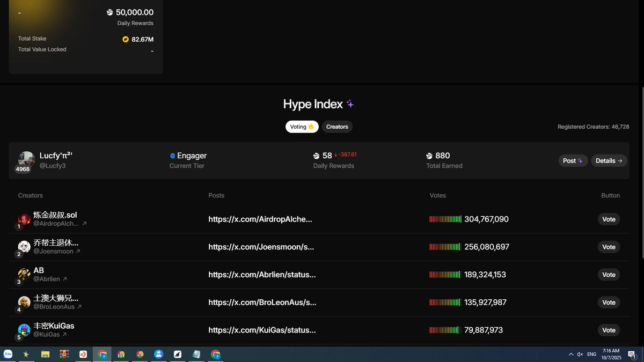The width and height of the screenshot is (644, 362).
Task: Open the x.com/Abrlien/status post link
Action: (x=262, y=275)
